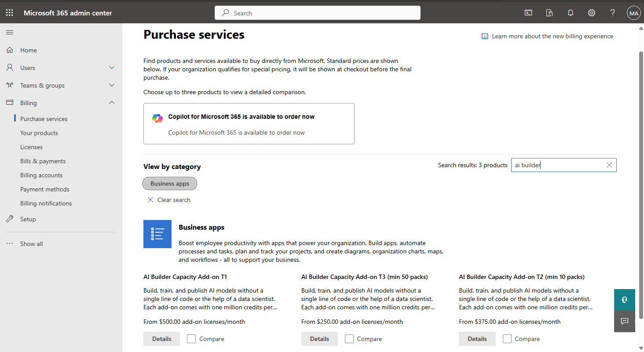Open MA account avatar

[634, 13]
